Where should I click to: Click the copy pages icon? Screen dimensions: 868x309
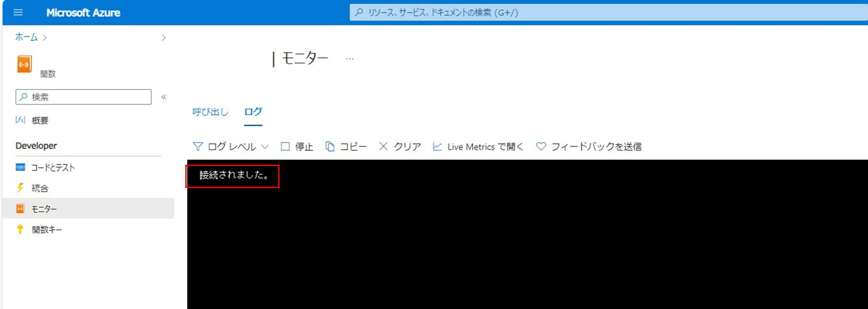[x=330, y=146]
